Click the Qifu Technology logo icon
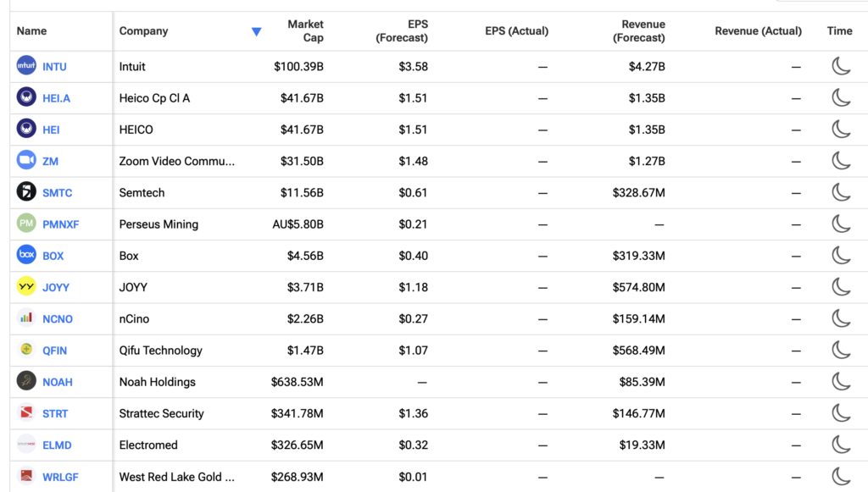Viewport: 868px width, 492px height. pos(26,350)
